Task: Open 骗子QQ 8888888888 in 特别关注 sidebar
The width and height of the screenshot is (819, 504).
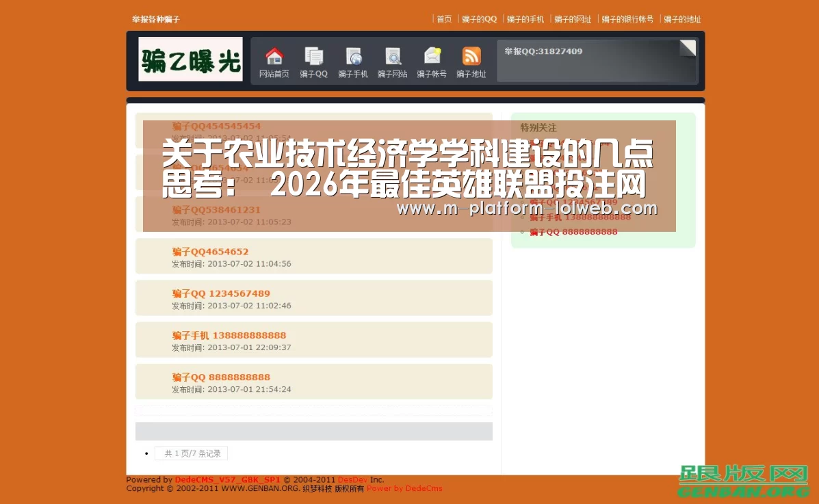Action: (x=573, y=232)
